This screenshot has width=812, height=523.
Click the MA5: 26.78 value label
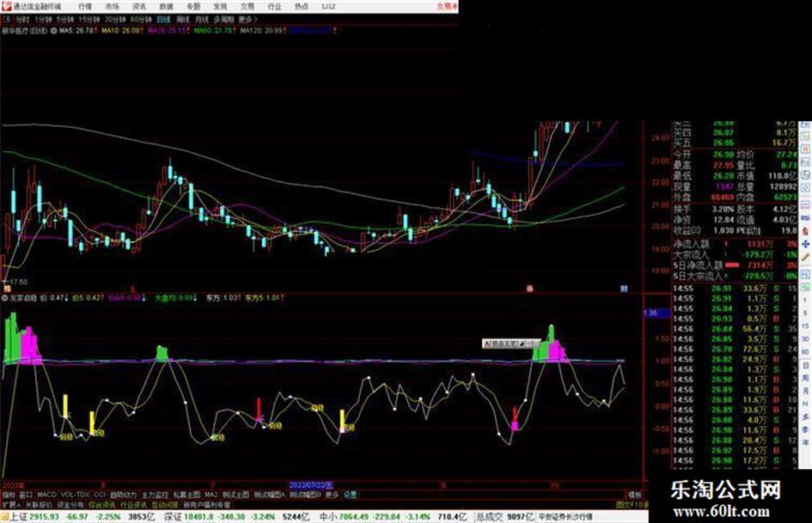point(78,31)
